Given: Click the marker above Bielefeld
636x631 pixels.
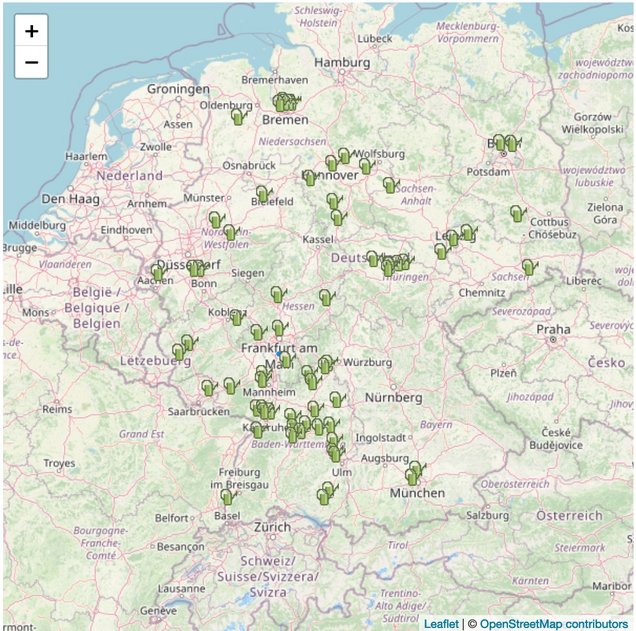Looking at the screenshot, I should tap(263, 193).
